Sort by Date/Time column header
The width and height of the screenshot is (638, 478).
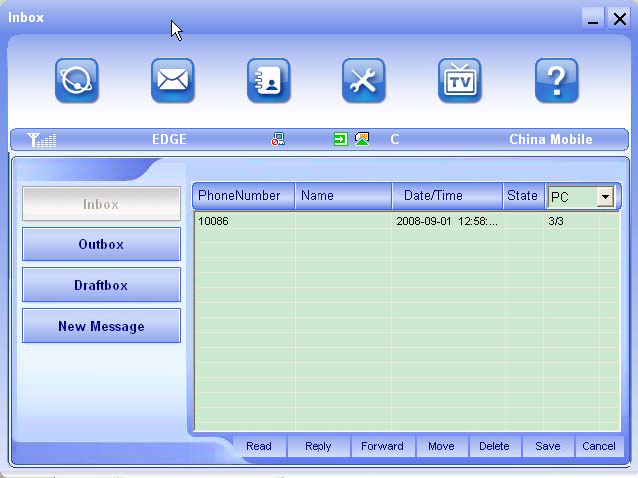tap(448, 196)
